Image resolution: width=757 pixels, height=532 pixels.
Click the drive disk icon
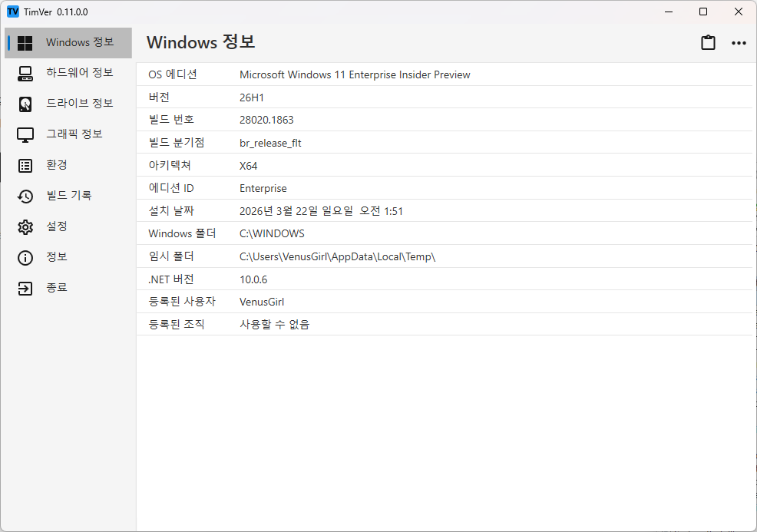pyautogui.click(x=25, y=104)
